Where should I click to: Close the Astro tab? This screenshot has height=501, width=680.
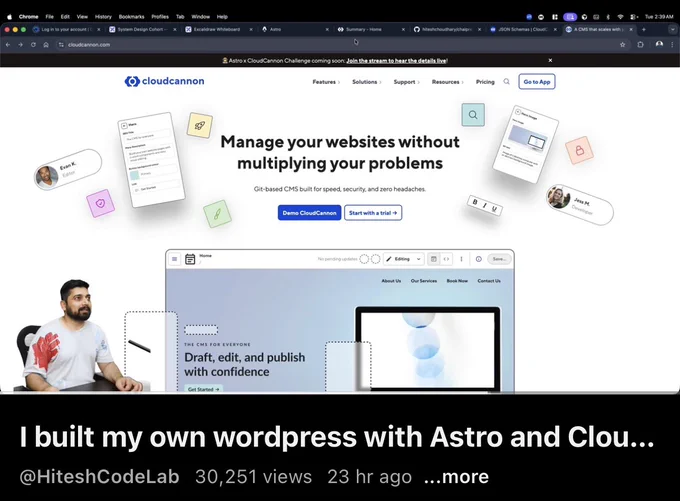pyautogui.click(x=327, y=29)
